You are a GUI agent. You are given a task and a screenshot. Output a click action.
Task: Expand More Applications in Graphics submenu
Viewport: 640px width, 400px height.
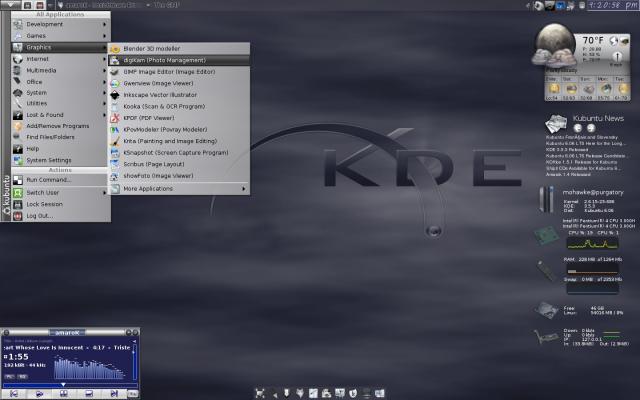[x=179, y=189]
